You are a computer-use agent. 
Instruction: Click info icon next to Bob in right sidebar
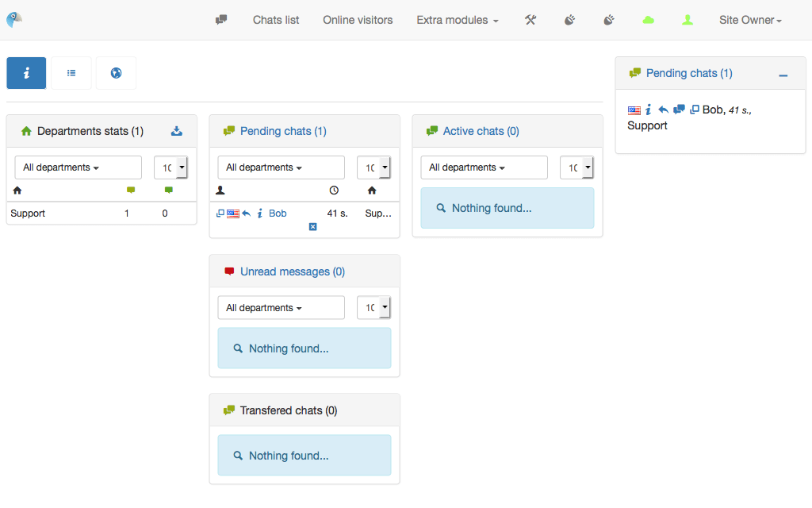click(x=648, y=110)
